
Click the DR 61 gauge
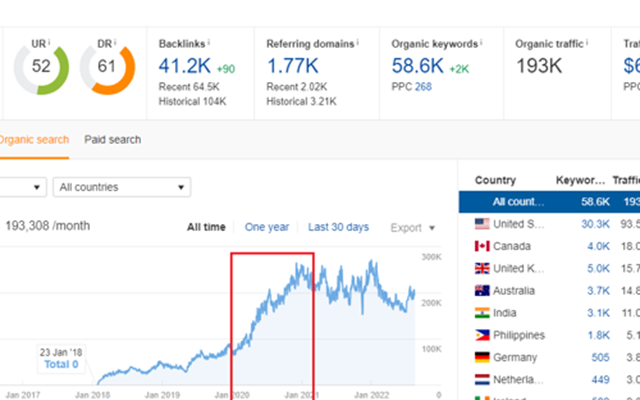click(107, 67)
